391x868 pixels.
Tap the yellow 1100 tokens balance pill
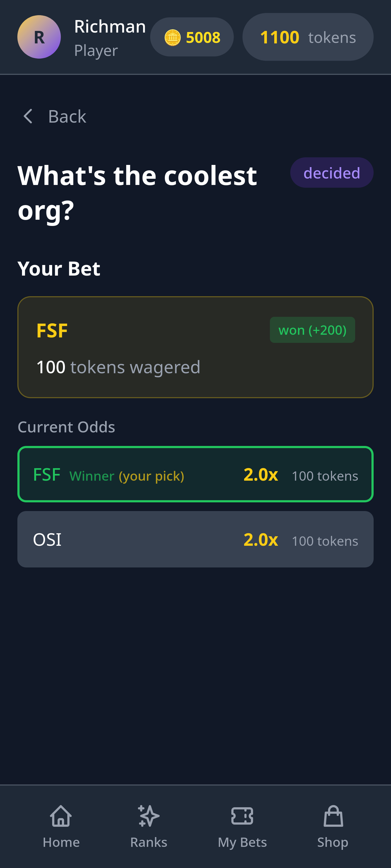click(x=307, y=37)
